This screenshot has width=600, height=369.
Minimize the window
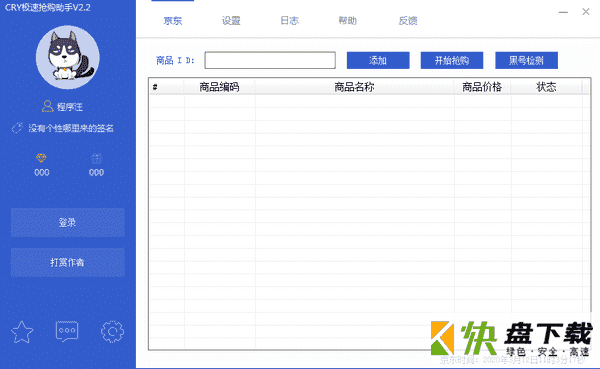click(563, 12)
